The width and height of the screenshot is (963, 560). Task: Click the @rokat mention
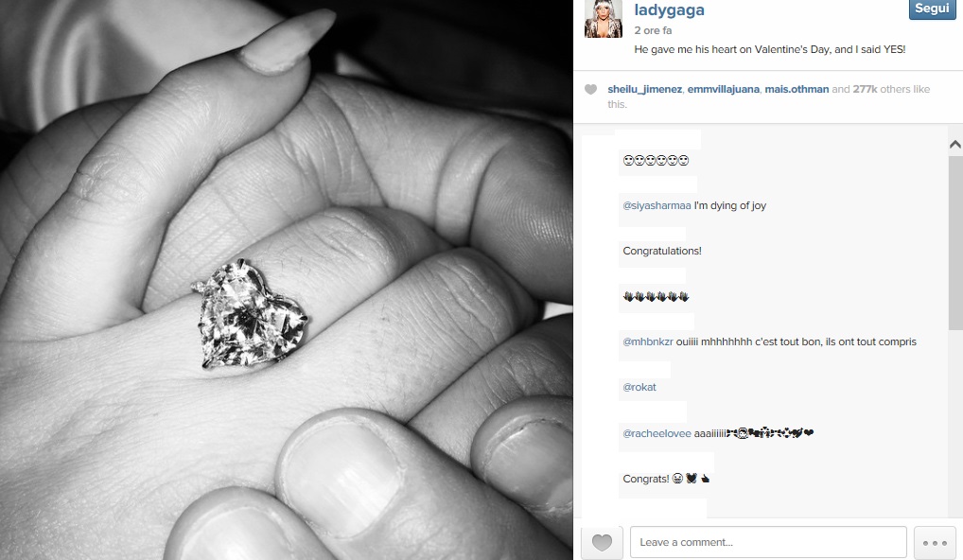[639, 388]
